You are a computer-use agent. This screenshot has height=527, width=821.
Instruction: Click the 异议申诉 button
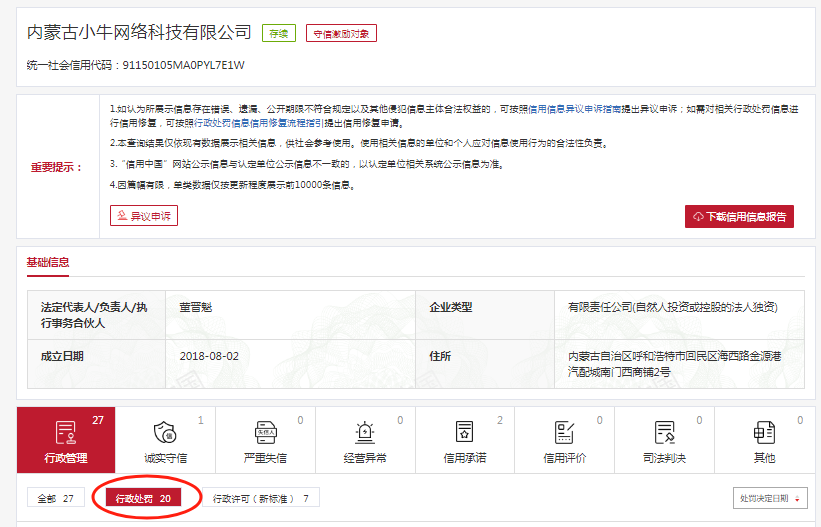point(144,216)
